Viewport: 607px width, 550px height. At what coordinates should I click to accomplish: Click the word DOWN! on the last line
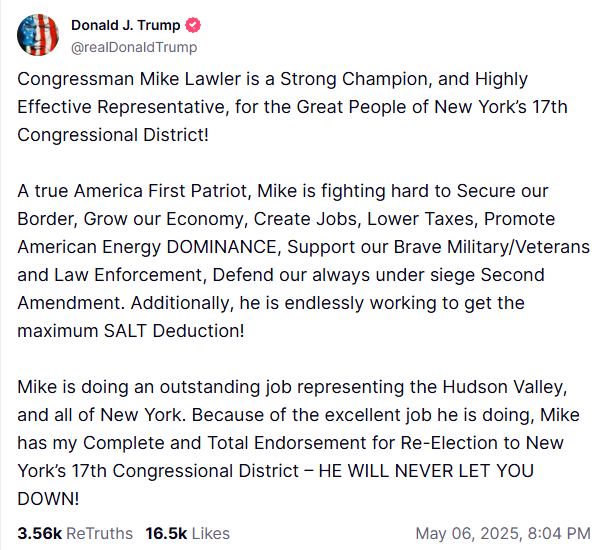tap(48, 499)
